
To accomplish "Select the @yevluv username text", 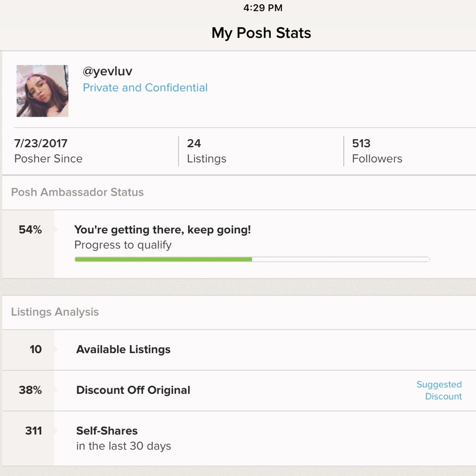I will pos(108,71).
